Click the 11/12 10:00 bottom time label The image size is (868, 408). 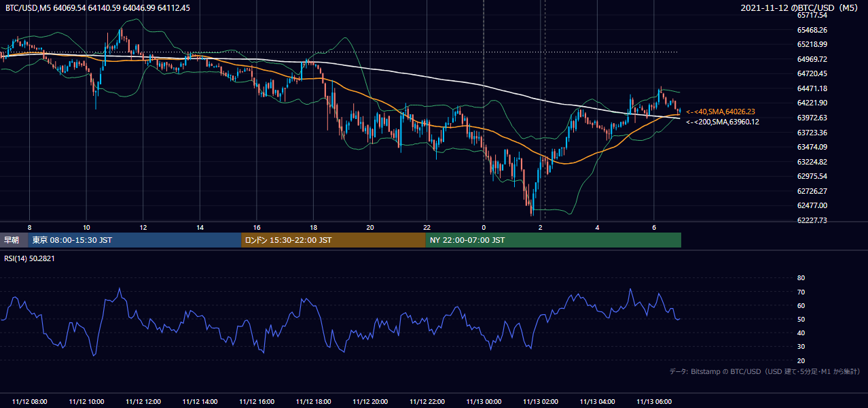[86, 401]
